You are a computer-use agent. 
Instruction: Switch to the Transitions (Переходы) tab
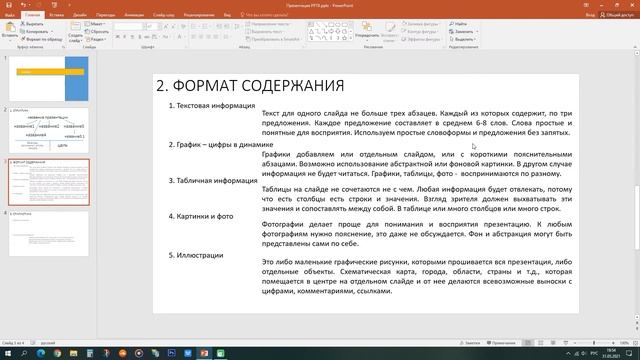click(x=106, y=15)
